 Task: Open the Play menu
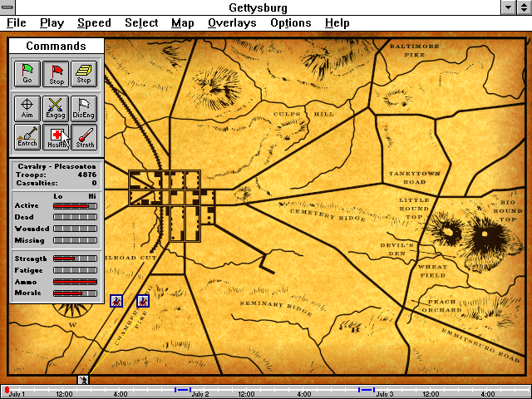point(52,22)
